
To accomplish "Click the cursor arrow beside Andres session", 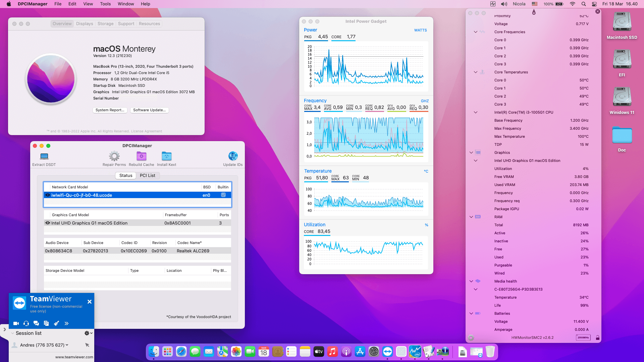I will pyautogui.click(x=87, y=345).
